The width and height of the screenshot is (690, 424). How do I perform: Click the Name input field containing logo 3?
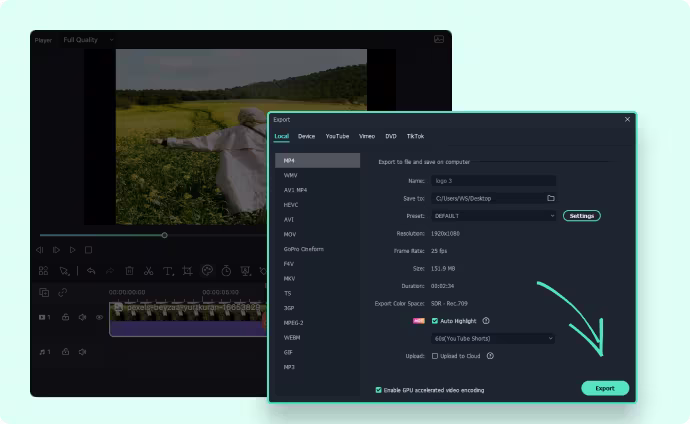pyautogui.click(x=493, y=181)
